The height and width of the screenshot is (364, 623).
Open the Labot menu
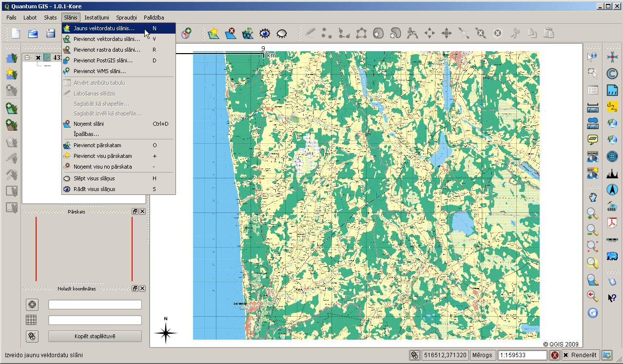click(30, 18)
